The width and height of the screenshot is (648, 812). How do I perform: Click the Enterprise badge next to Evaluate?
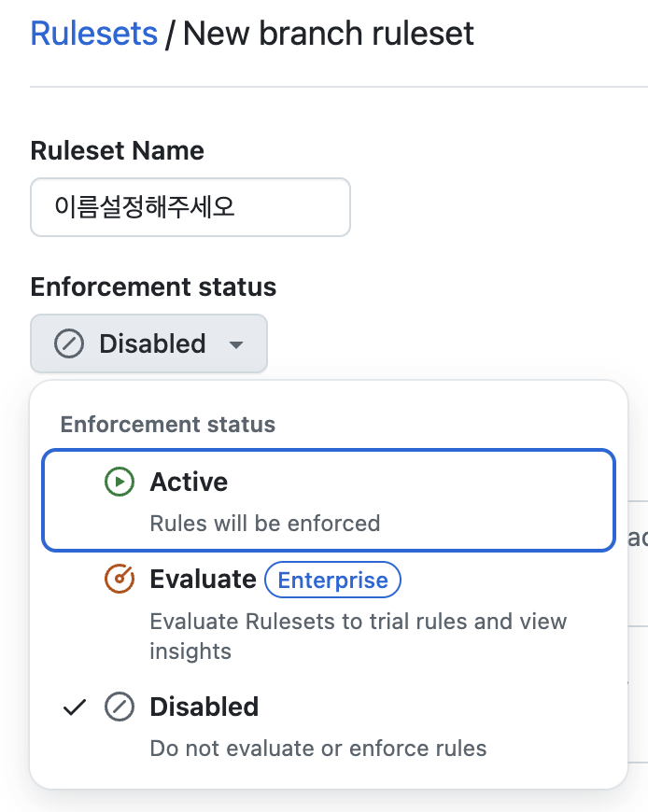point(332,580)
